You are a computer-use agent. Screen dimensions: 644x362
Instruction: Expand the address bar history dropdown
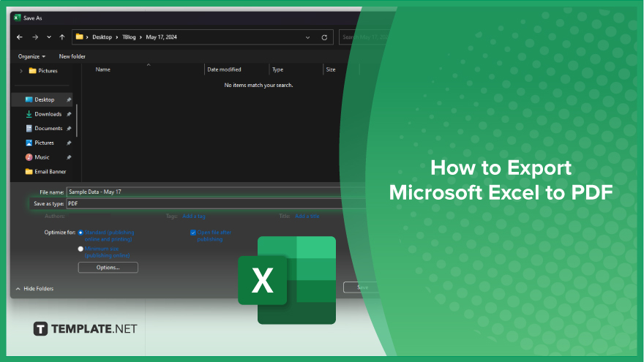[x=307, y=37]
